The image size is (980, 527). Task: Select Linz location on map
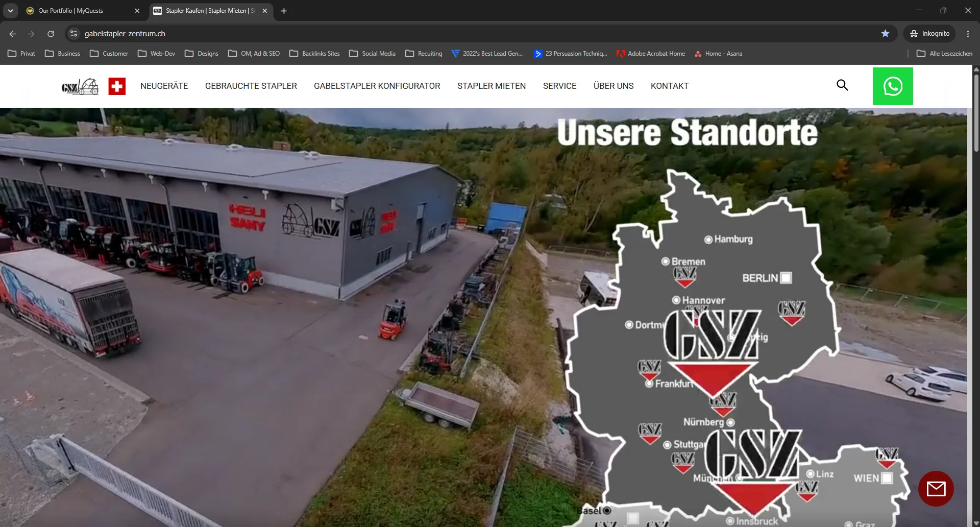820,474
